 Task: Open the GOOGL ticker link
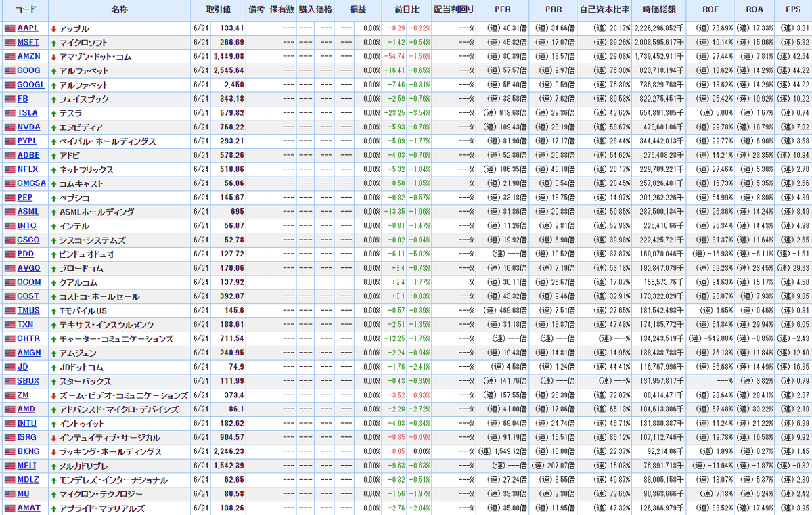(x=31, y=85)
